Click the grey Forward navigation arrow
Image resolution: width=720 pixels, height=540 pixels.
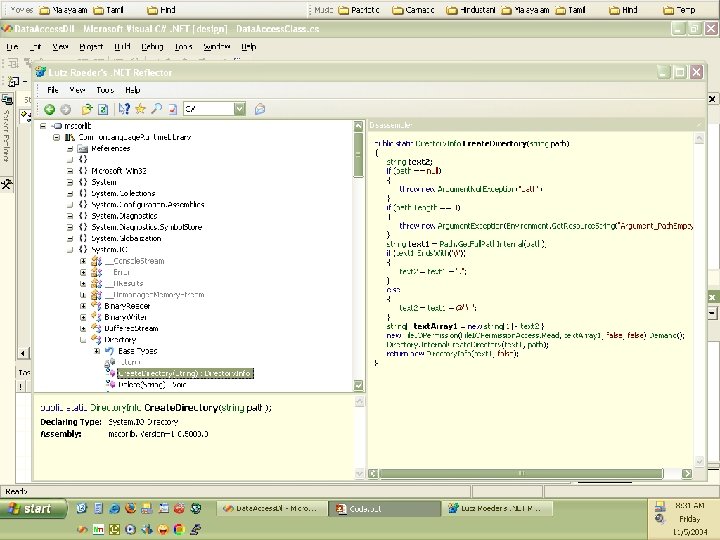pyautogui.click(x=65, y=108)
